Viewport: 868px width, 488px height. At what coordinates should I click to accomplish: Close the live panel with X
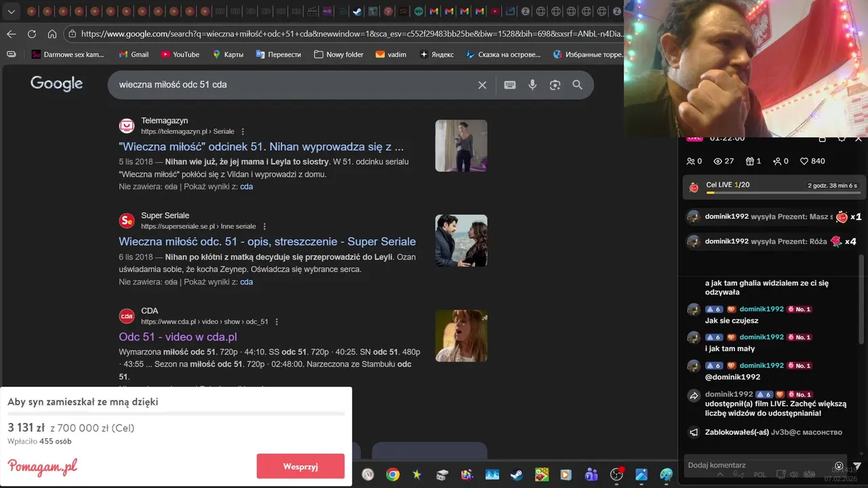click(858, 139)
